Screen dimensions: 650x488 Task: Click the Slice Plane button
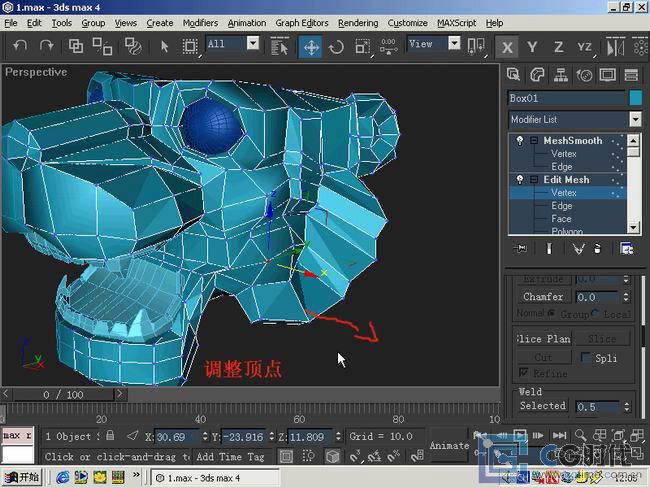(x=543, y=339)
